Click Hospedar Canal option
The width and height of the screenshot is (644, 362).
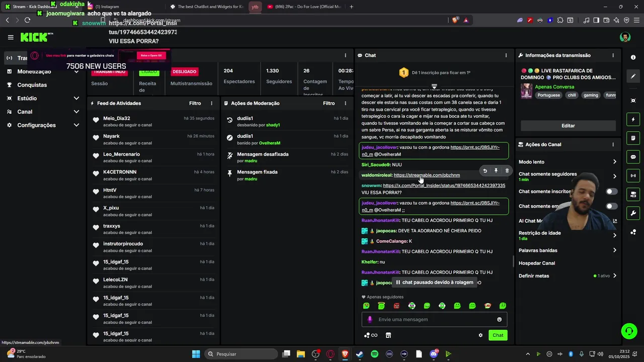pyautogui.click(x=537, y=263)
